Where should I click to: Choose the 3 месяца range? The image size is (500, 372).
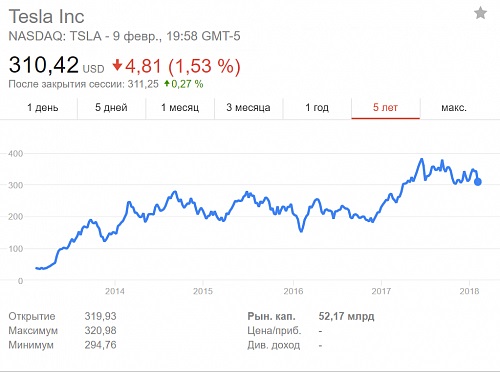(x=248, y=108)
